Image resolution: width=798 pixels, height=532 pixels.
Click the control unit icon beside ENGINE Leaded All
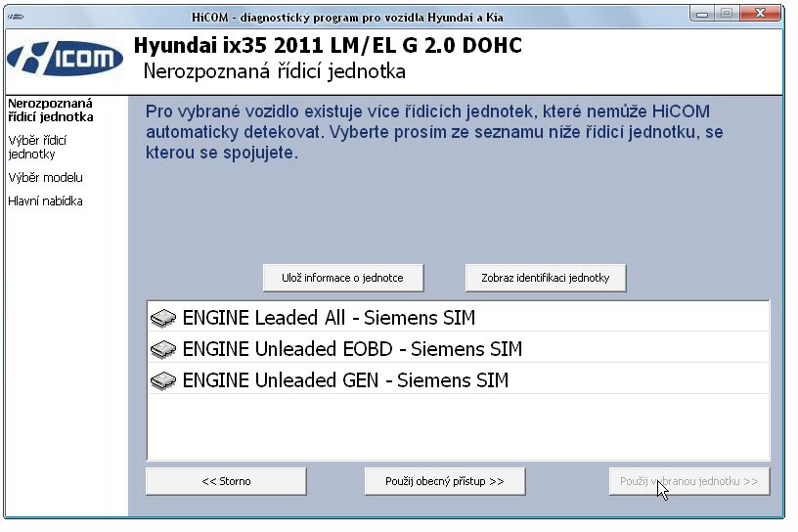point(163,318)
